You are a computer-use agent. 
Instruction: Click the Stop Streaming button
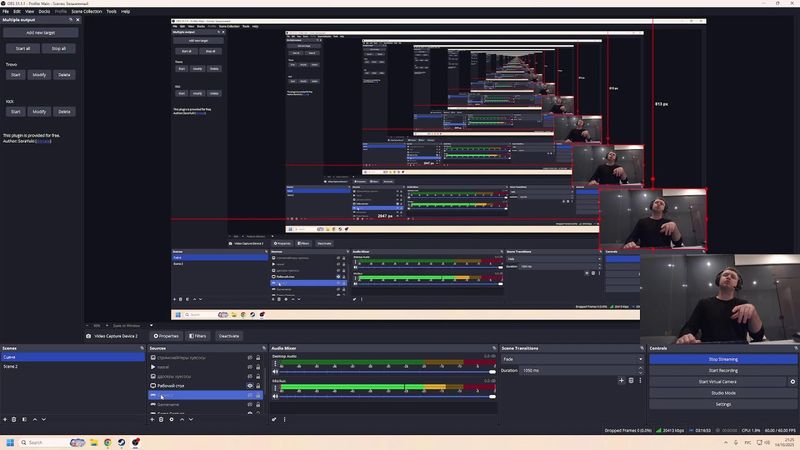(723, 358)
